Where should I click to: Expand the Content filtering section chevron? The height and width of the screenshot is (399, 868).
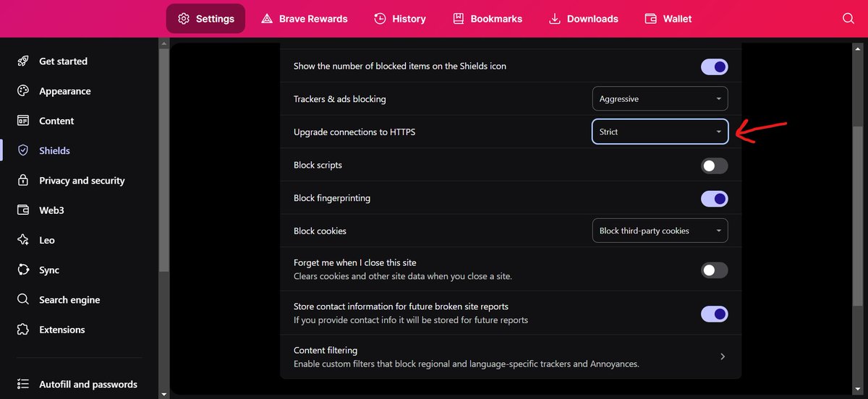pyautogui.click(x=723, y=356)
